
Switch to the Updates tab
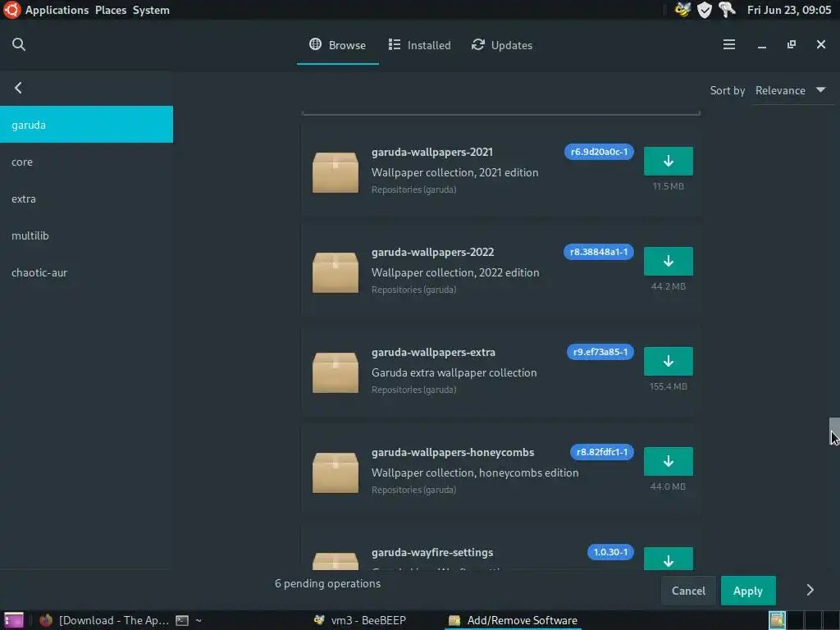click(502, 45)
